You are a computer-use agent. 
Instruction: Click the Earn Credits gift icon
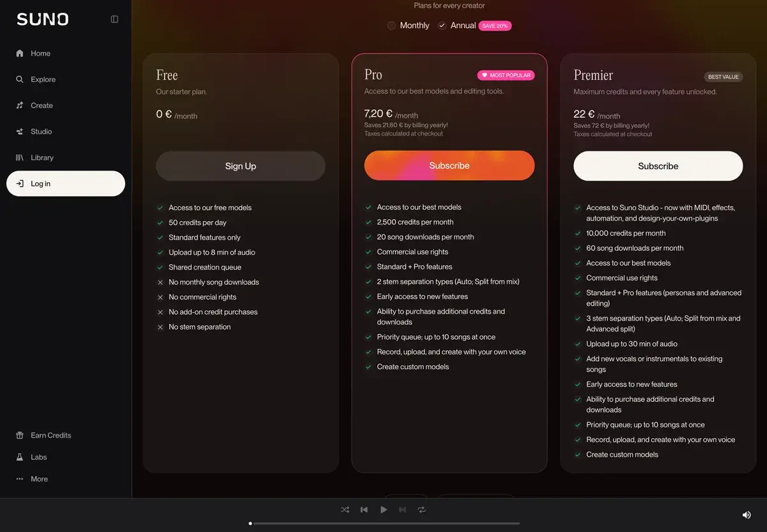tap(19, 436)
